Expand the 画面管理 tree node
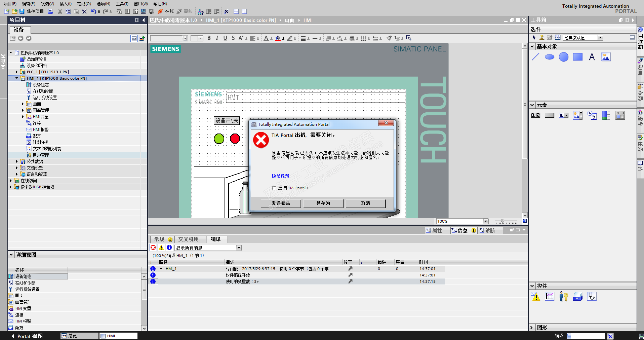Screen dimensions: 644x340 coord(23,110)
